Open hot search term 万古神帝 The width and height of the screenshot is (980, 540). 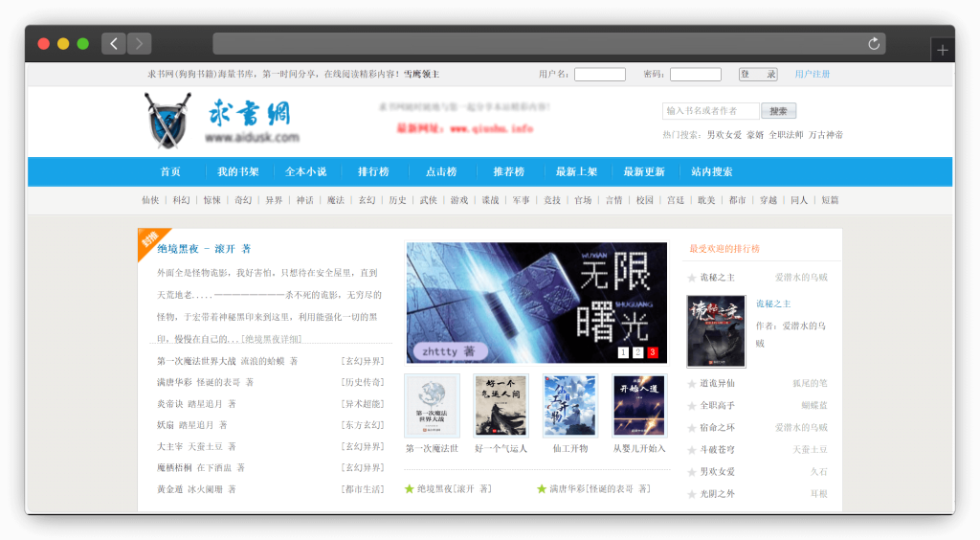[826, 135]
